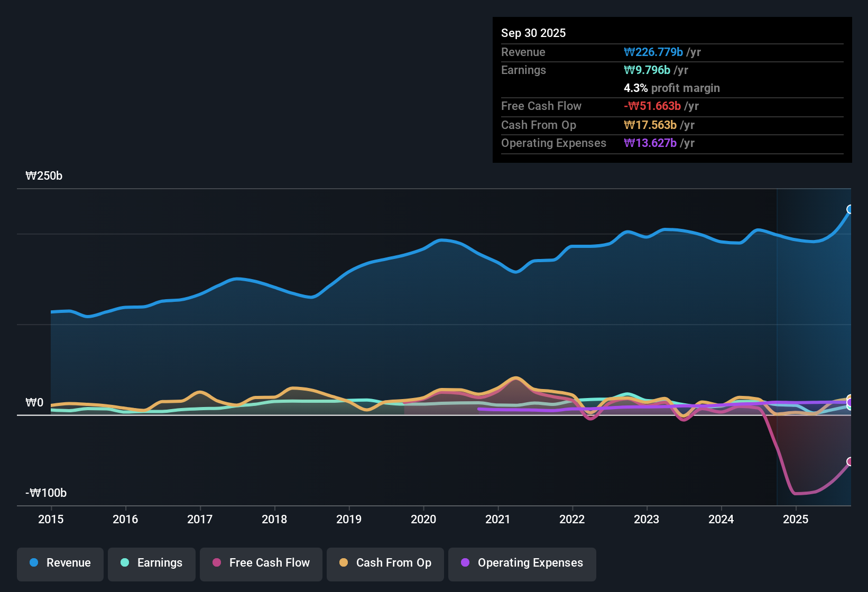Image resolution: width=868 pixels, height=592 pixels.
Task: Select the Sep 30 2025 tooltip header
Action: [x=533, y=33]
